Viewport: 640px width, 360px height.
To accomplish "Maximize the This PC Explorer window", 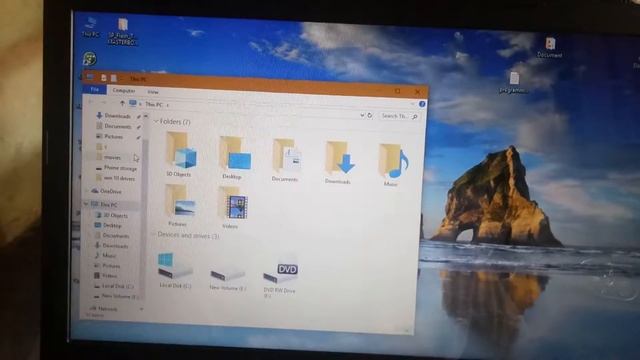I will [397, 91].
